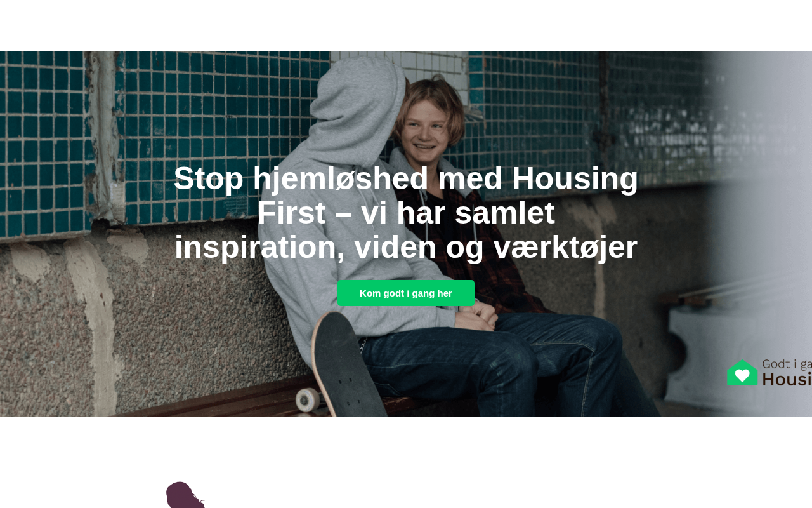Select the bold 'Housi' logo wordmark
This screenshot has width=812, height=508.
pos(787,379)
